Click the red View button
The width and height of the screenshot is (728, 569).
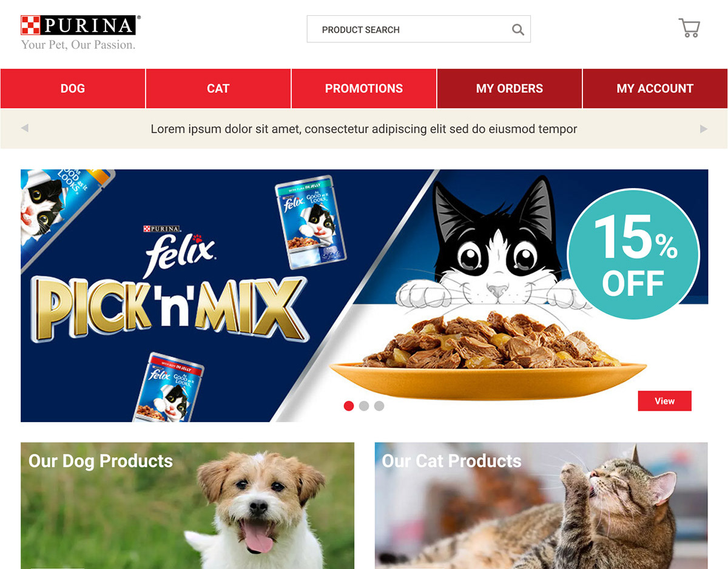pos(664,401)
